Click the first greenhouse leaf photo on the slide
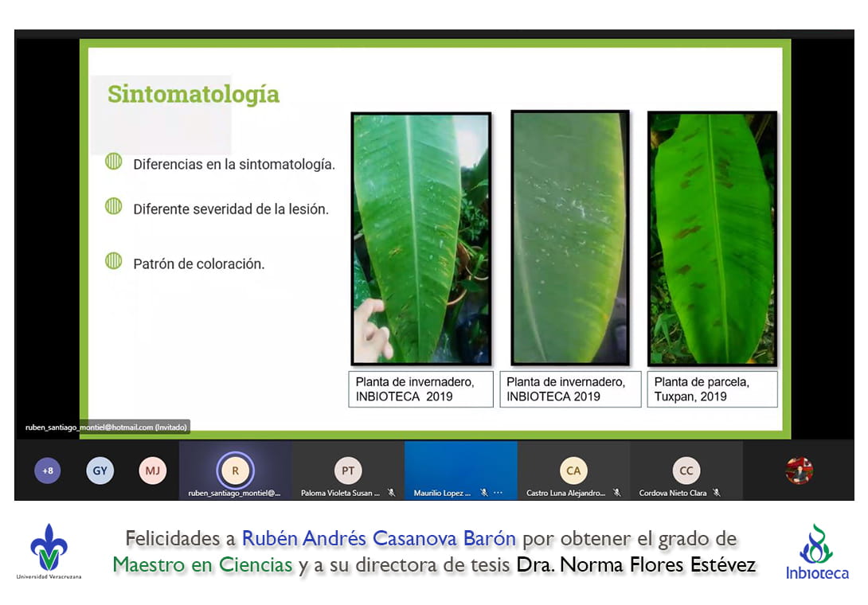This screenshot has width=868, height=605. (420, 238)
